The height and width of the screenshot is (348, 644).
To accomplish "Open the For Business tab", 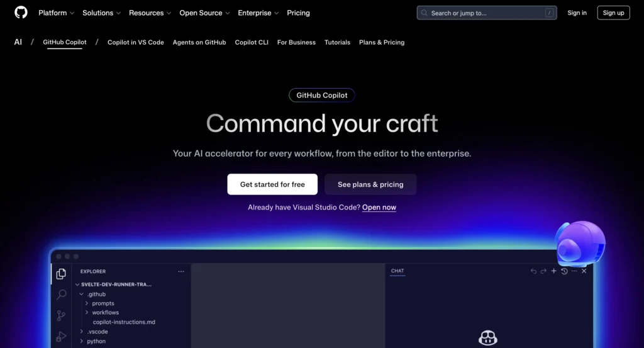I will point(296,42).
